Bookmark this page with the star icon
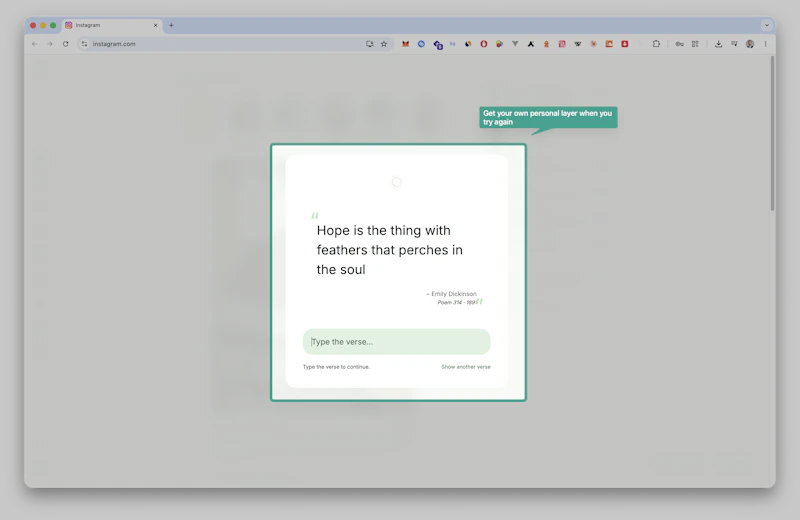Screen dimensions: 800x520 (x=384, y=44)
